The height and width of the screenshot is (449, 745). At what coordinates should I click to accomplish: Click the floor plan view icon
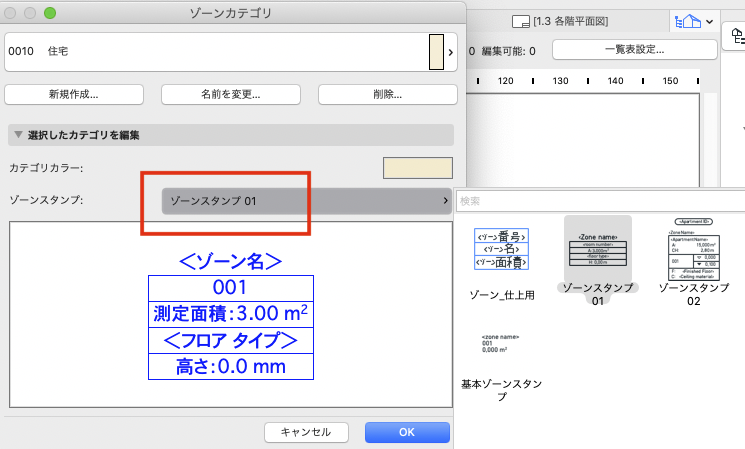coord(521,21)
